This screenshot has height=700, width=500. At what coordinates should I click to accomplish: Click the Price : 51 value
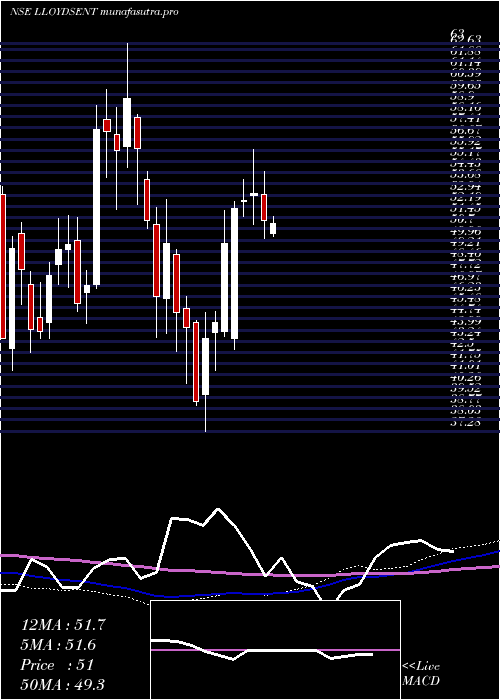(57, 665)
